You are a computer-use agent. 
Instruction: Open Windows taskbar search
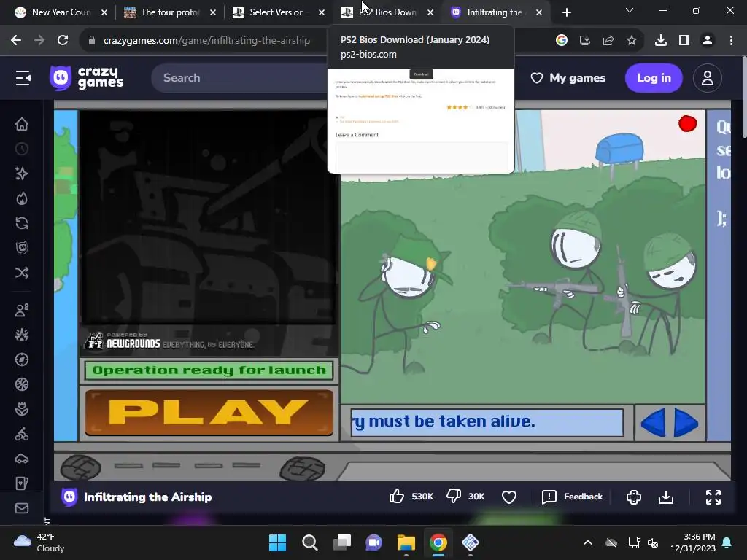coord(310,542)
